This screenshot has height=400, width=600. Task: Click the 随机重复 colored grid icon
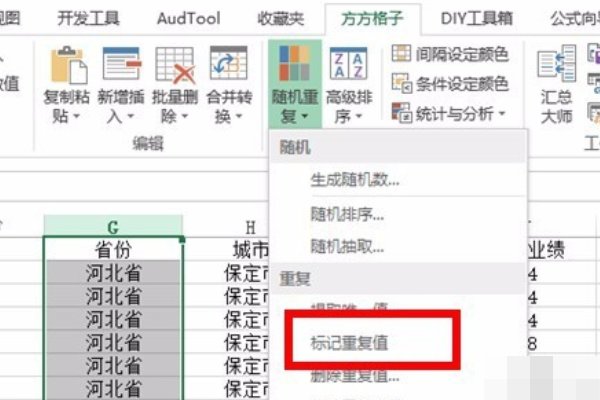point(294,64)
